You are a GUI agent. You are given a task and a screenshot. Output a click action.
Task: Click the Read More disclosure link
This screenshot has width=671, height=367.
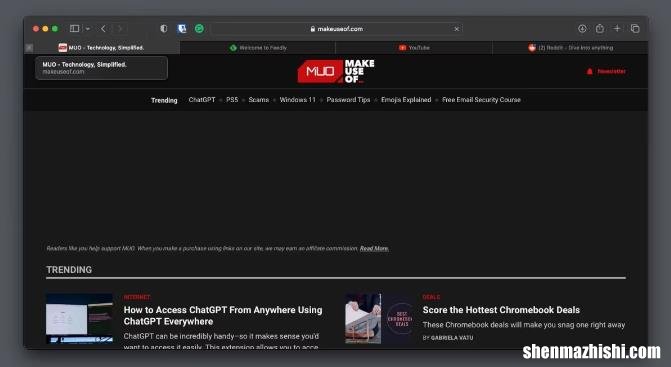coord(374,249)
